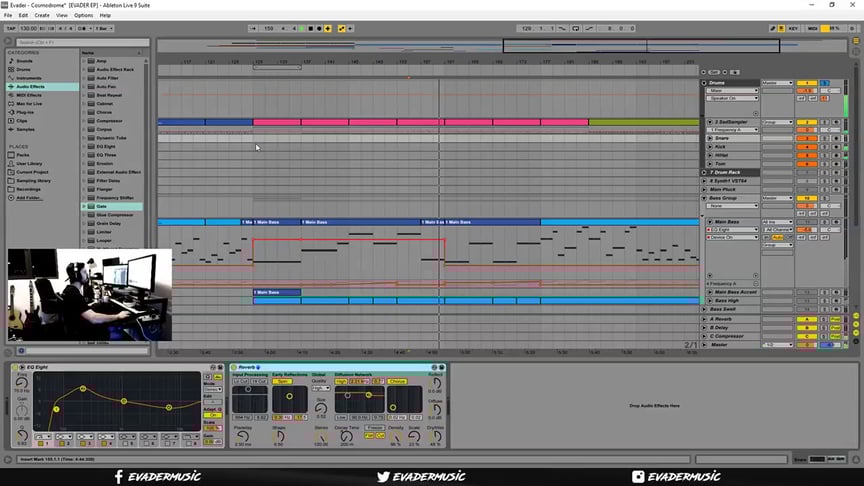Click the TAP tempo button
The image size is (864, 486).
pos(10,28)
